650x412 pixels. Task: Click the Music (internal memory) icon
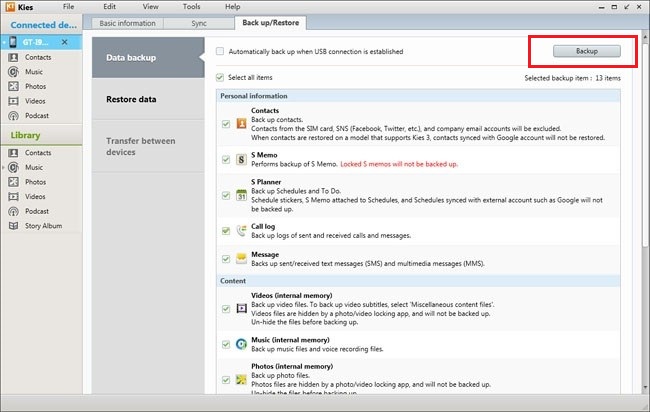(241, 344)
